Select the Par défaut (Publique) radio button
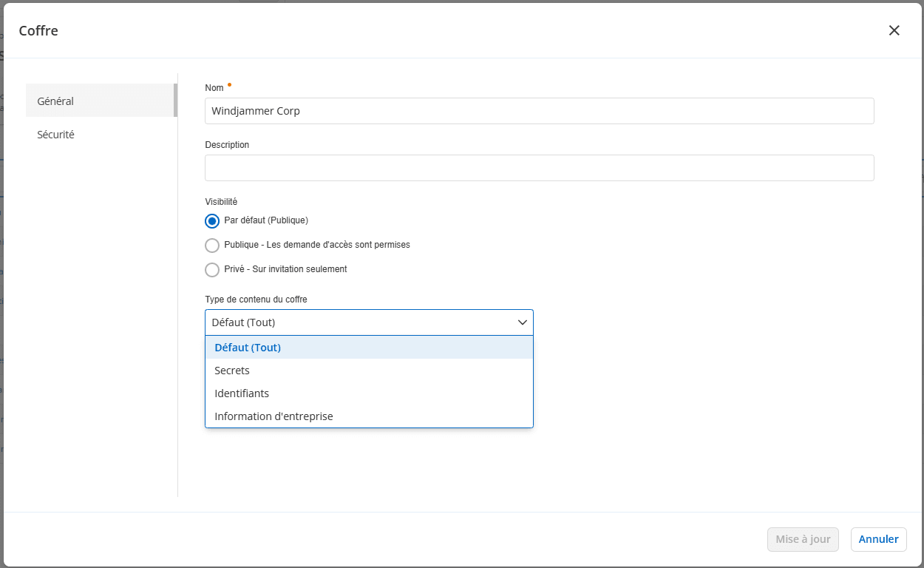 click(x=212, y=220)
